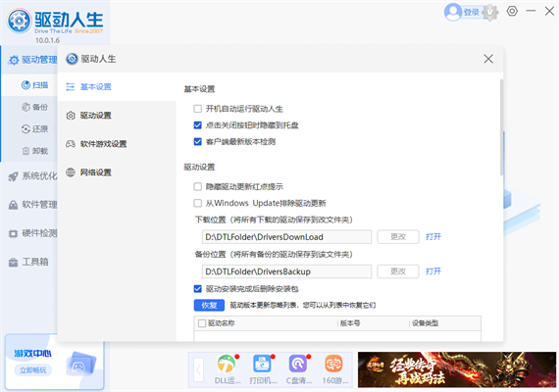The width and height of the screenshot is (559, 392).
Task: Click 系统优化 rocket icon
Action: tap(13, 176)
